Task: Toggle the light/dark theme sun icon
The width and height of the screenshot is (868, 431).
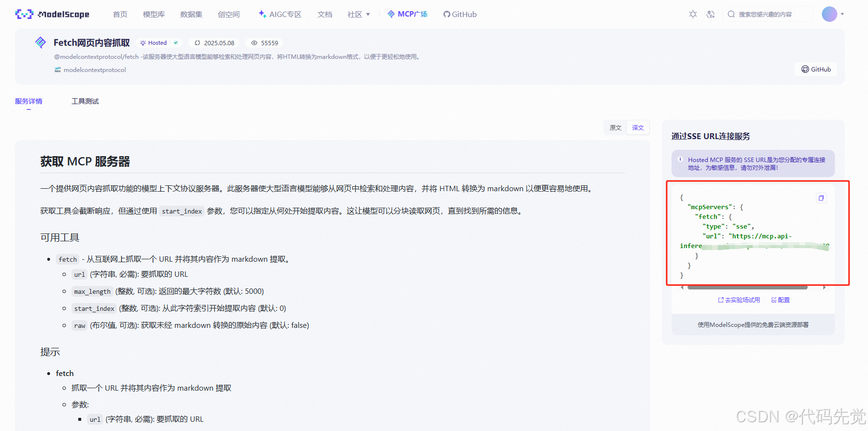Action: tap(693, 14)
